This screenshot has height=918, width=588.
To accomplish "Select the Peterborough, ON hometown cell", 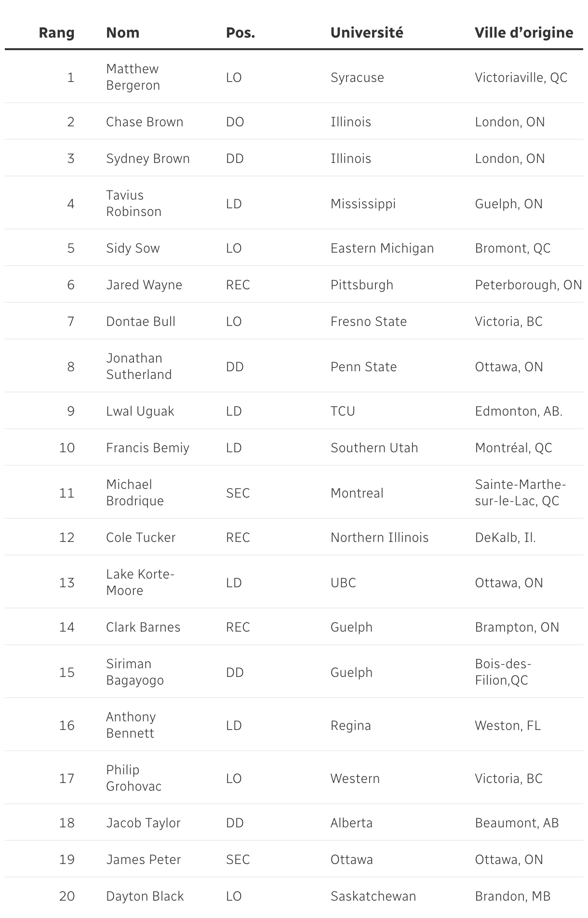I will click(528, 285).
